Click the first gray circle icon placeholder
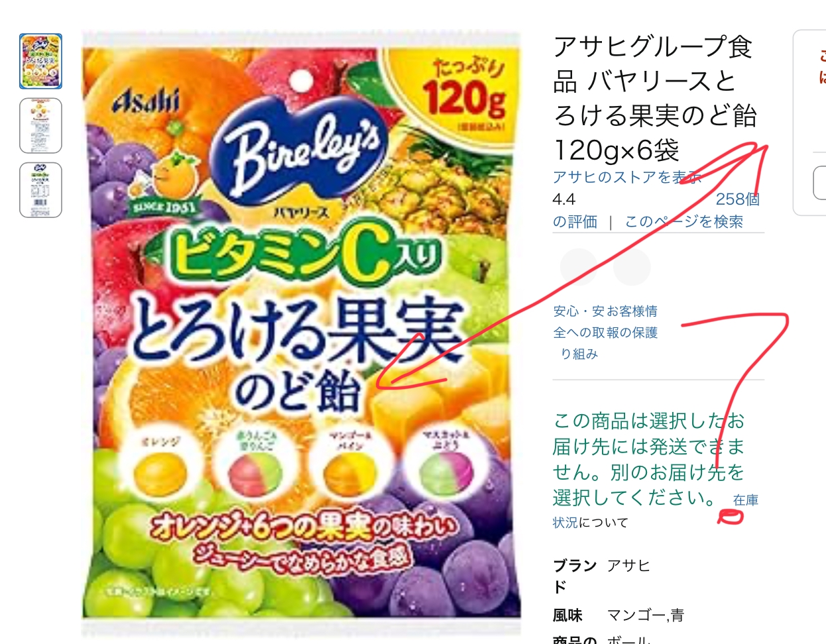This screenshot has height=644, width=826. click(x=579, y=267)
